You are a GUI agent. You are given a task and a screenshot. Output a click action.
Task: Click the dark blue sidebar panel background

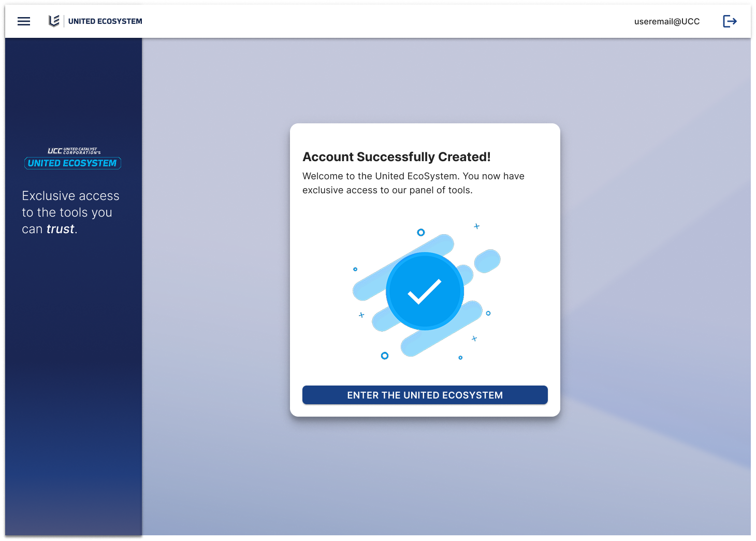[74, 363]
